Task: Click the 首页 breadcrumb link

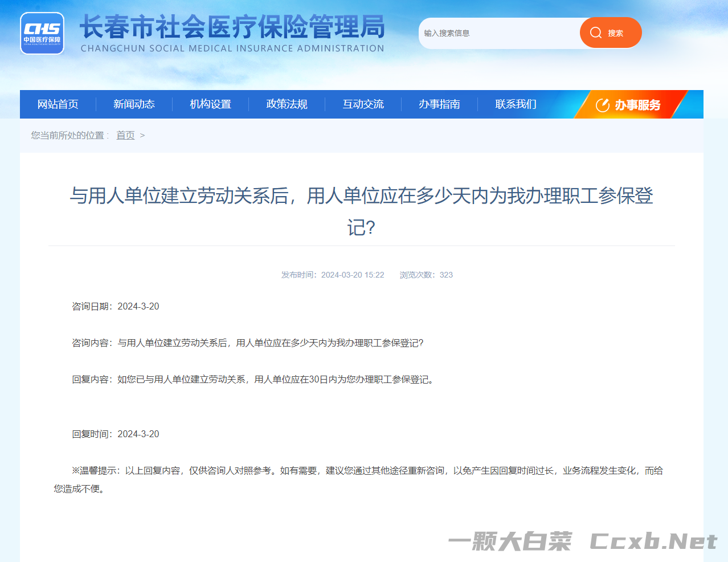Action: click(125, 135)
